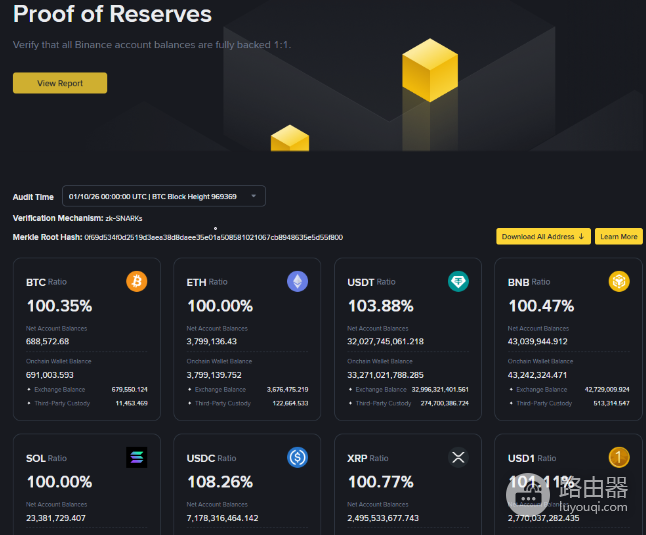
Task: Click BNB net account balance 43,039,944.912
Action: pos(538,341)
